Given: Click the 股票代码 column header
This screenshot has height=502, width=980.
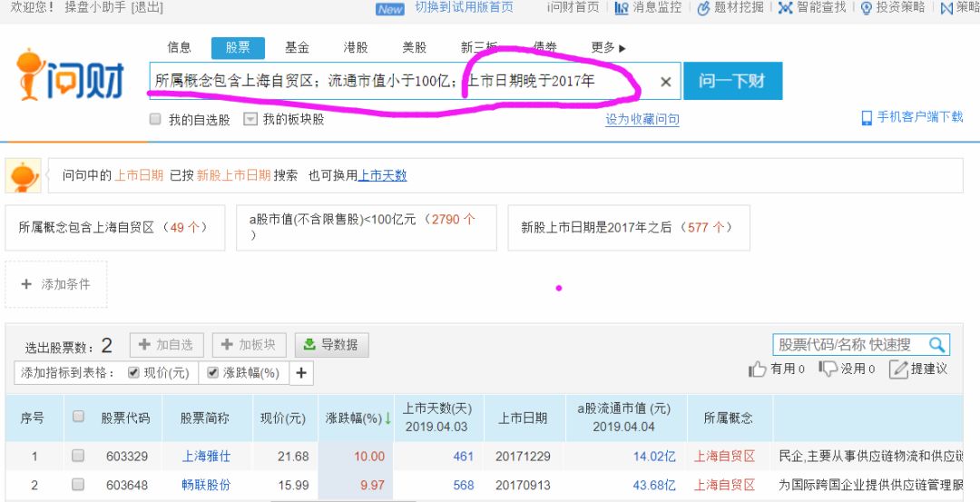Looking at the screenshot, I should (x=125, y=418).
